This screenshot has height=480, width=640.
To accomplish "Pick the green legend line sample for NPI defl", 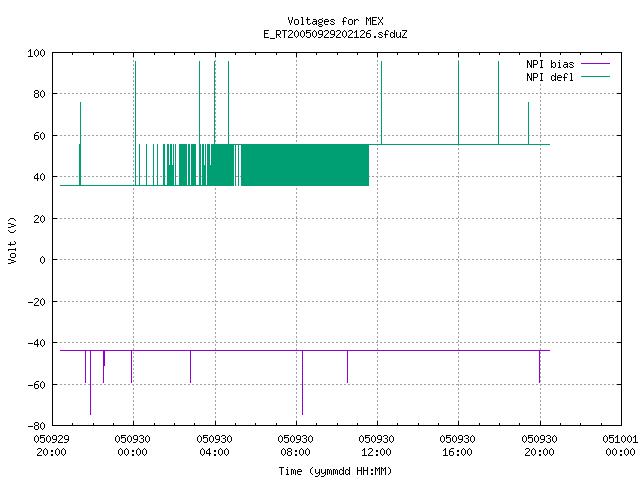I will tap(595, 77).
